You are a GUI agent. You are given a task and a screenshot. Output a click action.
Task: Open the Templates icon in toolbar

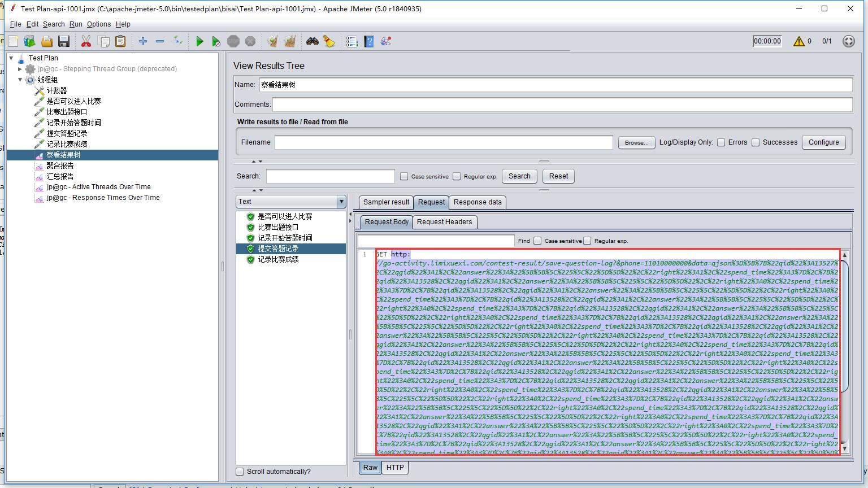click(29, 41)
